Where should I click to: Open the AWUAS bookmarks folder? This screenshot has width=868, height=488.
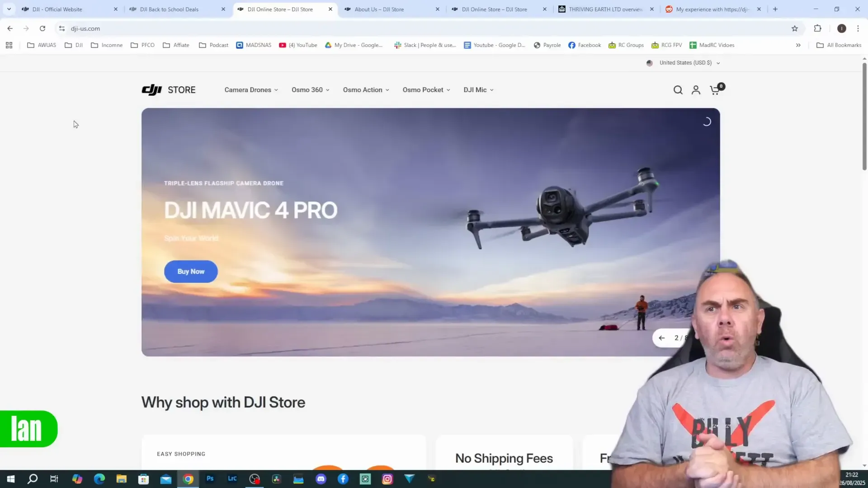click(42, 45)
